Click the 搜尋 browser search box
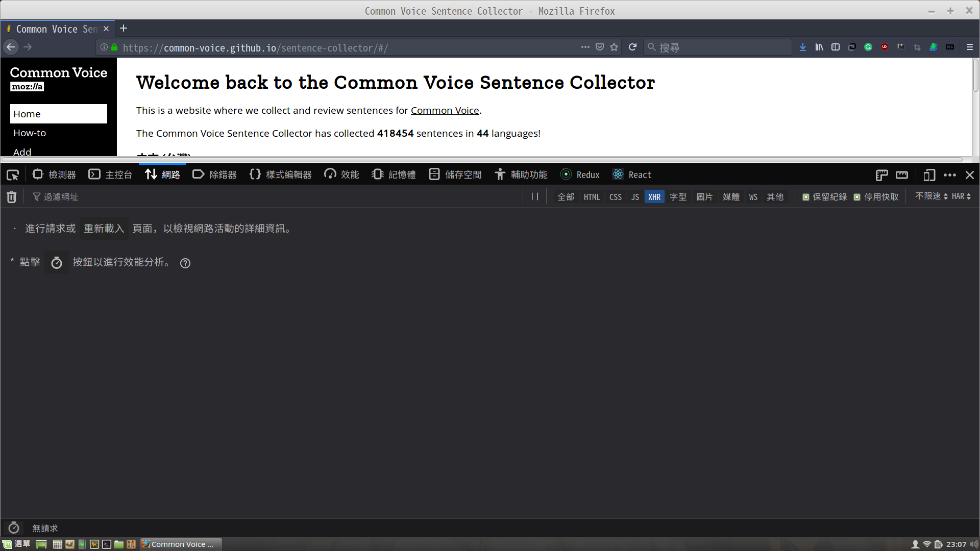980x551 pixels. 717,47
